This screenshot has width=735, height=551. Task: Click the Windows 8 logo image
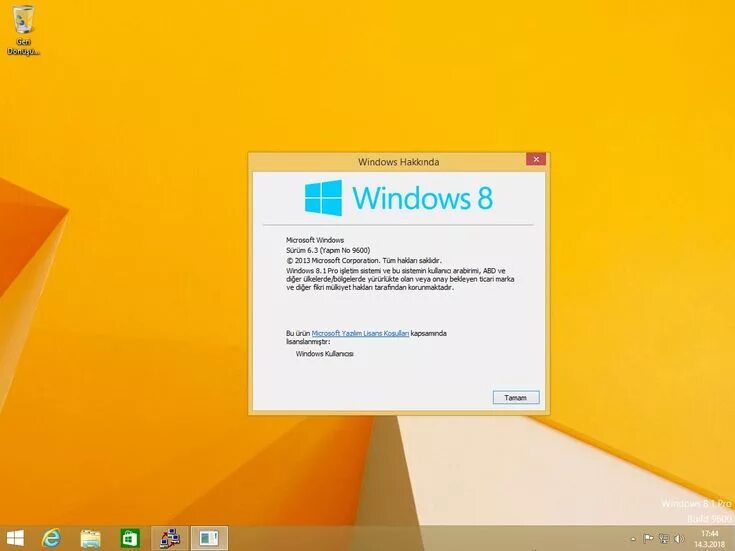coord(398,198)
